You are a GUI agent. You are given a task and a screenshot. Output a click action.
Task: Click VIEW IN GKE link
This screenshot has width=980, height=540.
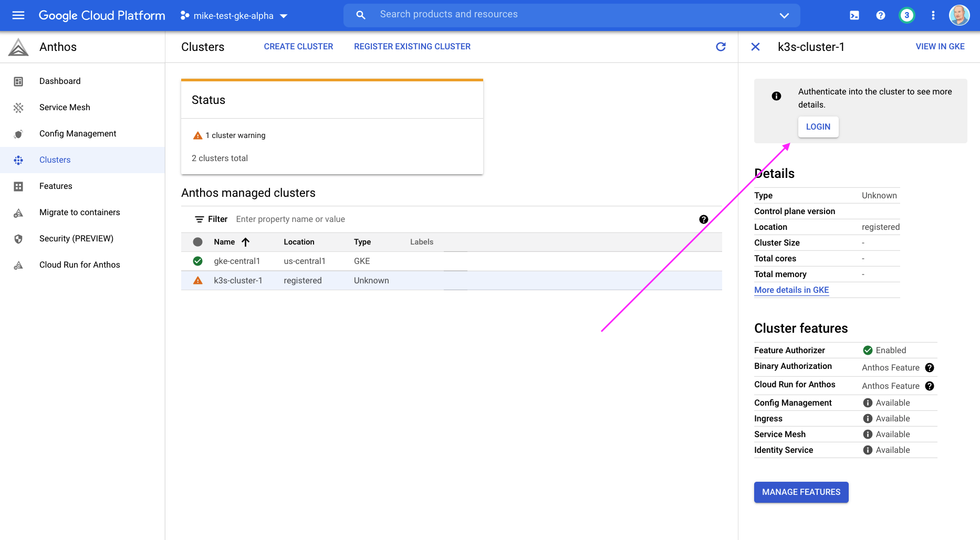coord(940,47)
